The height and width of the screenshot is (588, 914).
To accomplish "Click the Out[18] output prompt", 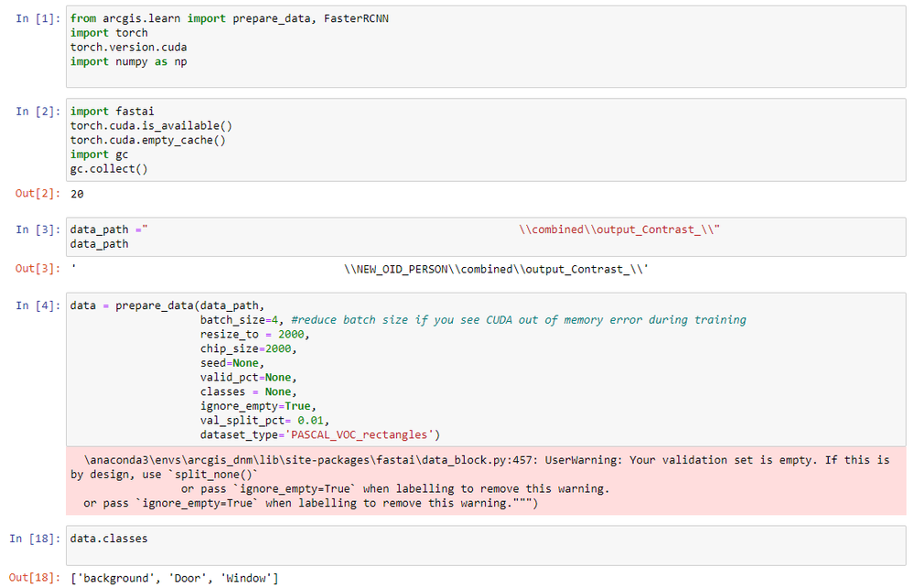I will coord(31,579).
